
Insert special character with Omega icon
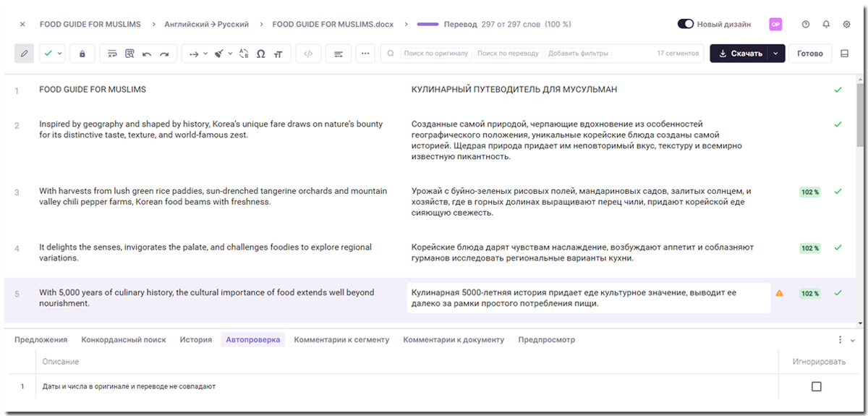pyautogui.click(x=260, y=54)
